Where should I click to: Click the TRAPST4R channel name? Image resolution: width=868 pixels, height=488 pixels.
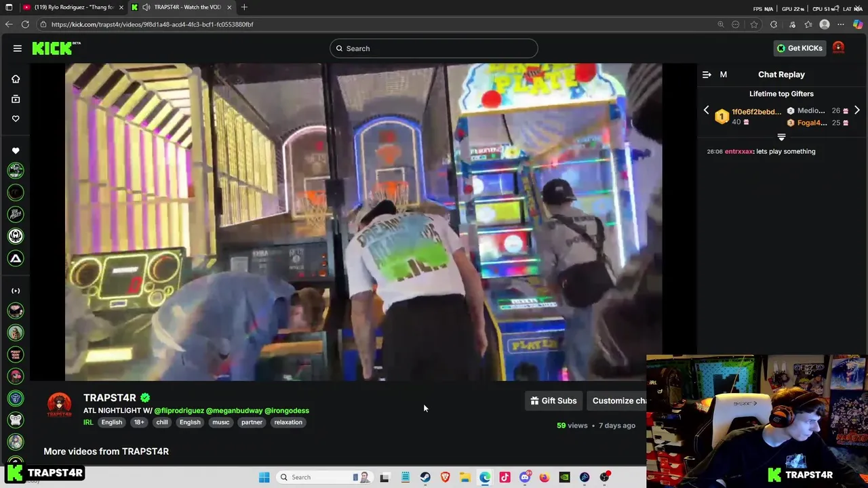(110, 398)
